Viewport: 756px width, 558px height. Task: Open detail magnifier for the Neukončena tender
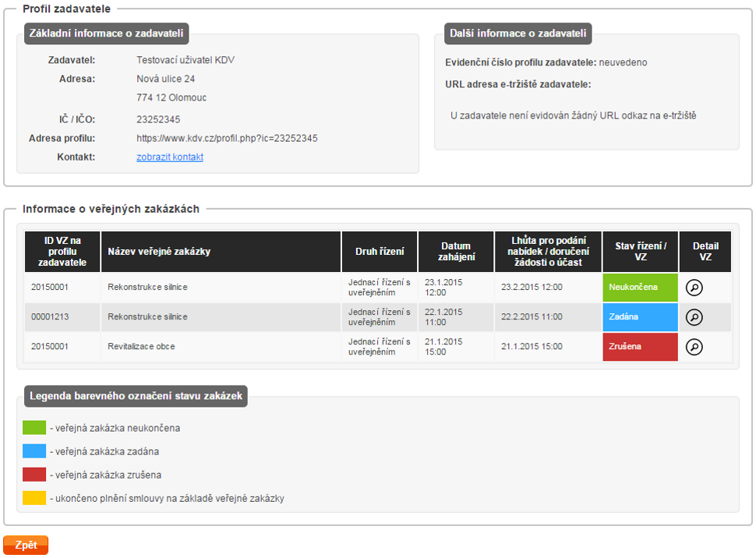tap(694, 288)
